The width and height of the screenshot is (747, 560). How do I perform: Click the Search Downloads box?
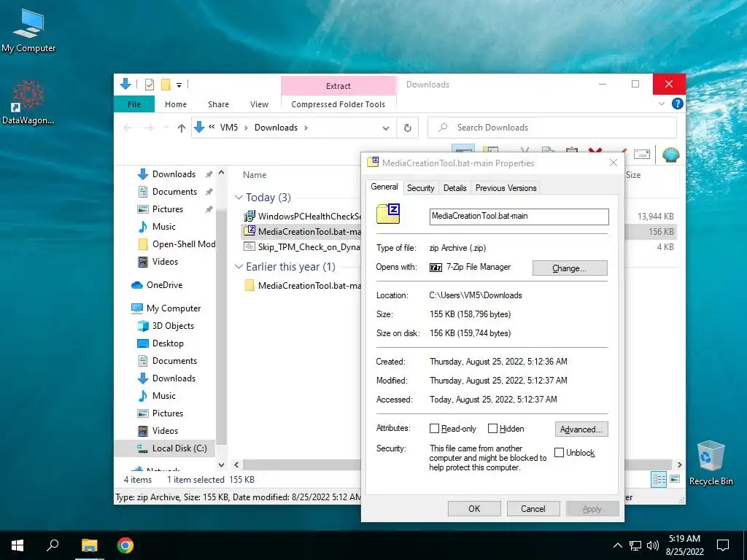click(x=552, y=128)
